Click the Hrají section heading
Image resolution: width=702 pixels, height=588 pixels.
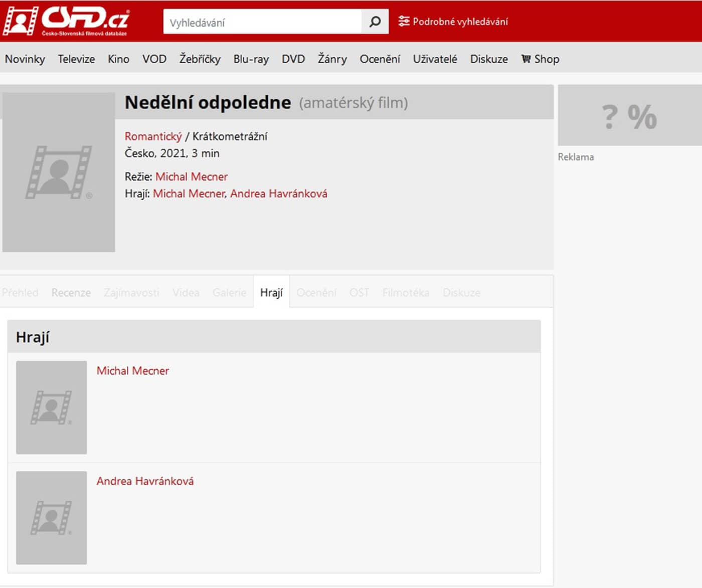pyautogui.click(x=33, y=337)
